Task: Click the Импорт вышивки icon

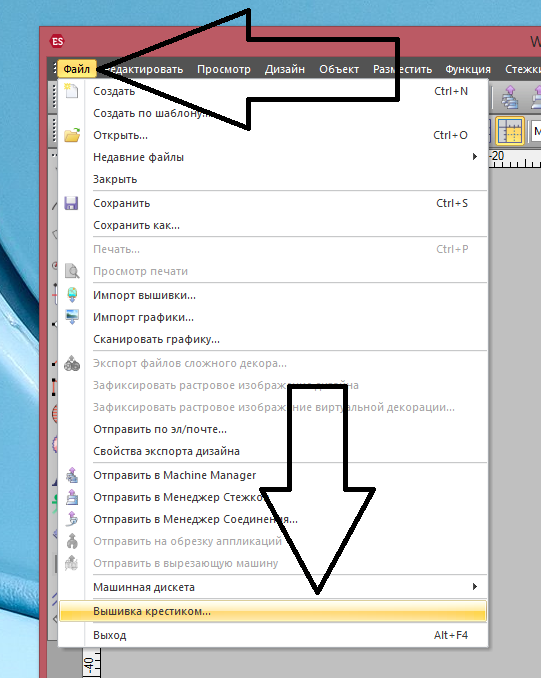Action: point(72,295)
